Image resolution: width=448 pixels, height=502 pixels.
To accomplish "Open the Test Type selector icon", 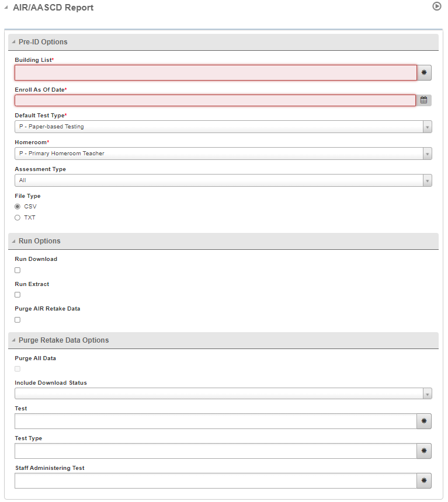I will click(423, 451).
